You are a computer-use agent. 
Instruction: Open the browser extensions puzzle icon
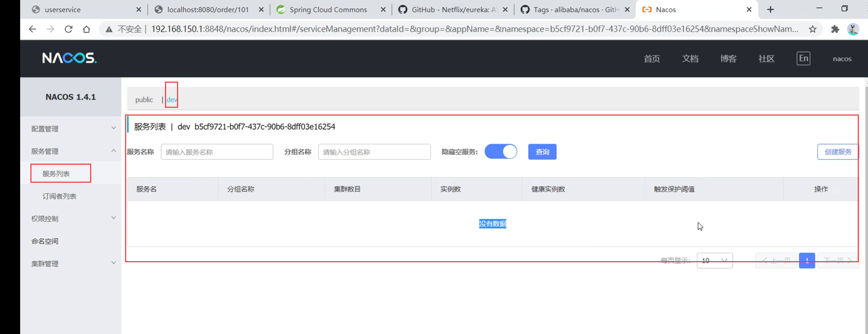(x=835, y=29)
